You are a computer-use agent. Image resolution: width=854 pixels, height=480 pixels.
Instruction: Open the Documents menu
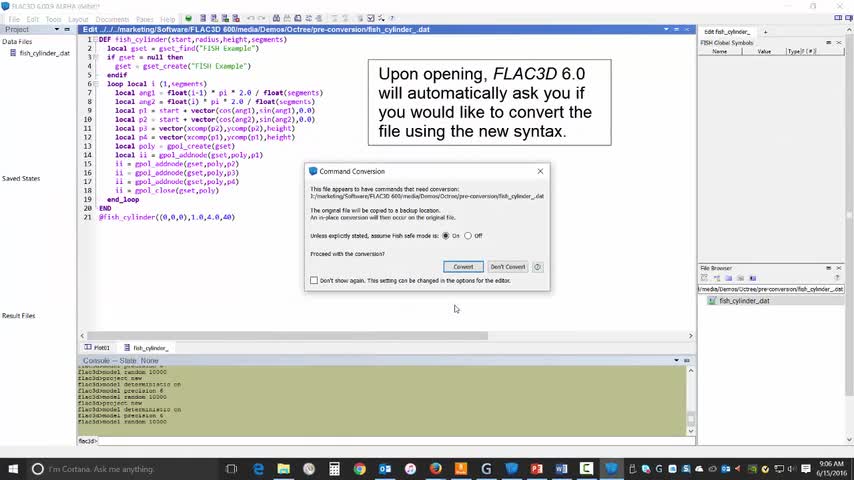(x=112, y=19)
